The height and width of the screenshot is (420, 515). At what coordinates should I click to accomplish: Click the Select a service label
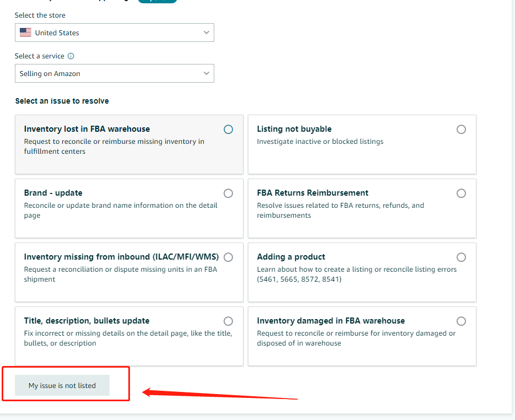point(40,56)
